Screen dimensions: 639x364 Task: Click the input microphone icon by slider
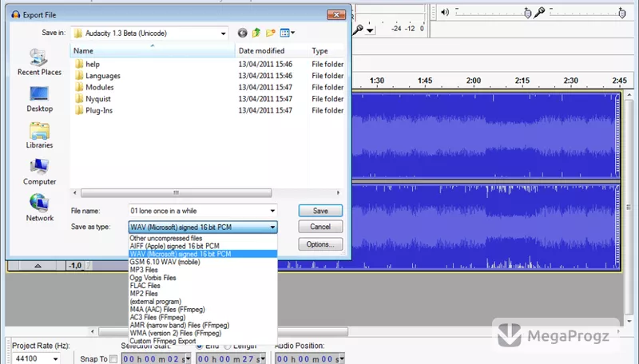click(539, 12)
